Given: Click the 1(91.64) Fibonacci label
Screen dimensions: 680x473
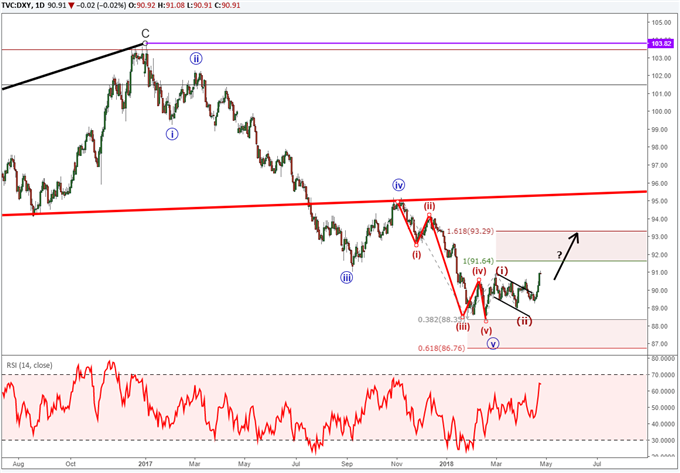Looking at the screenshot, I should (479, 261).
